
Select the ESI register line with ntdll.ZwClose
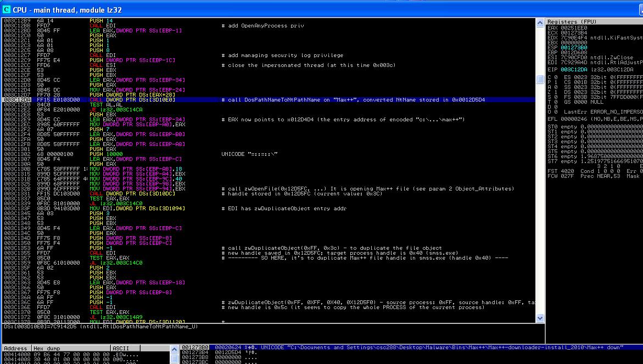point(590,58)
